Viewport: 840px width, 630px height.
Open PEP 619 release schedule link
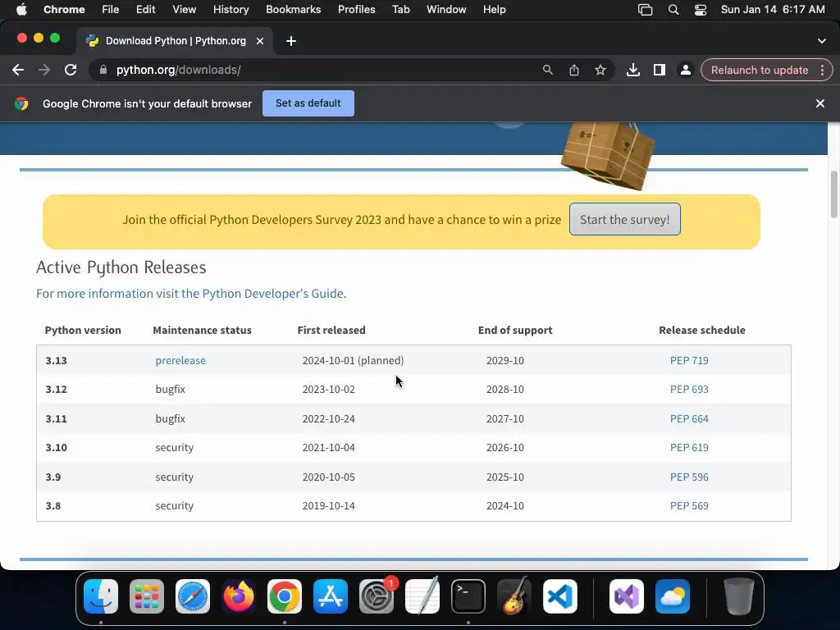click(689, 448)
